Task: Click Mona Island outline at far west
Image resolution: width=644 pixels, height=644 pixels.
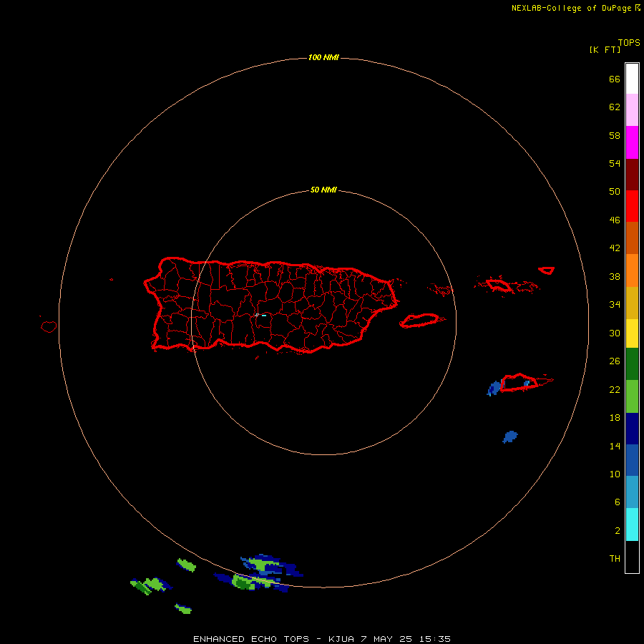Action: (x=49, y=326)
